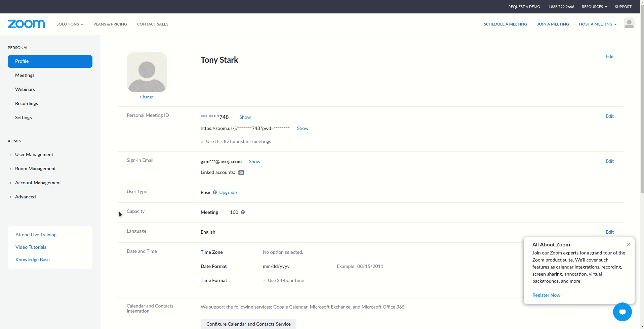Open the user avatar menu in header
This screenshot has height=329, width=644.
[x=629, y=23]
